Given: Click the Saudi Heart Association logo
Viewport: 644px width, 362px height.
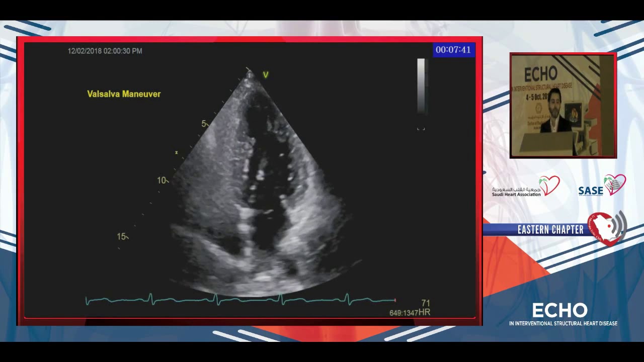Looking at the screenshot, I should [526, 187].
